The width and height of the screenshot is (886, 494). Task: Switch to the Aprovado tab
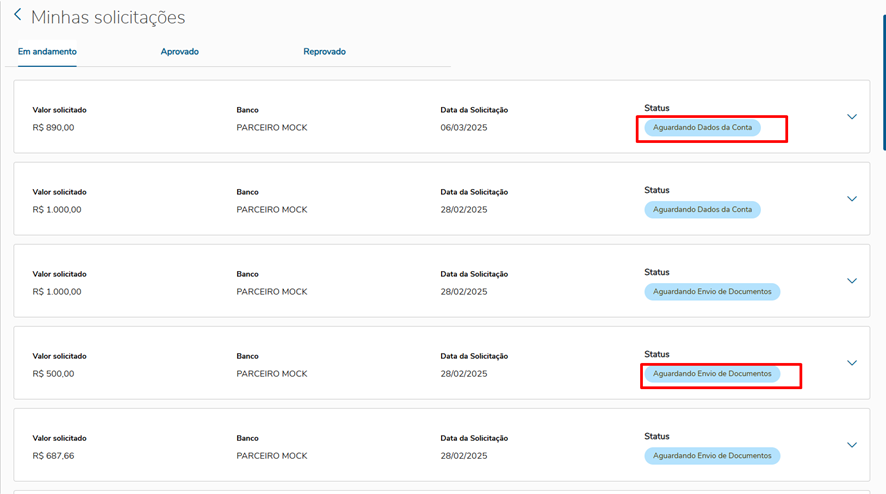coord(180,52)
